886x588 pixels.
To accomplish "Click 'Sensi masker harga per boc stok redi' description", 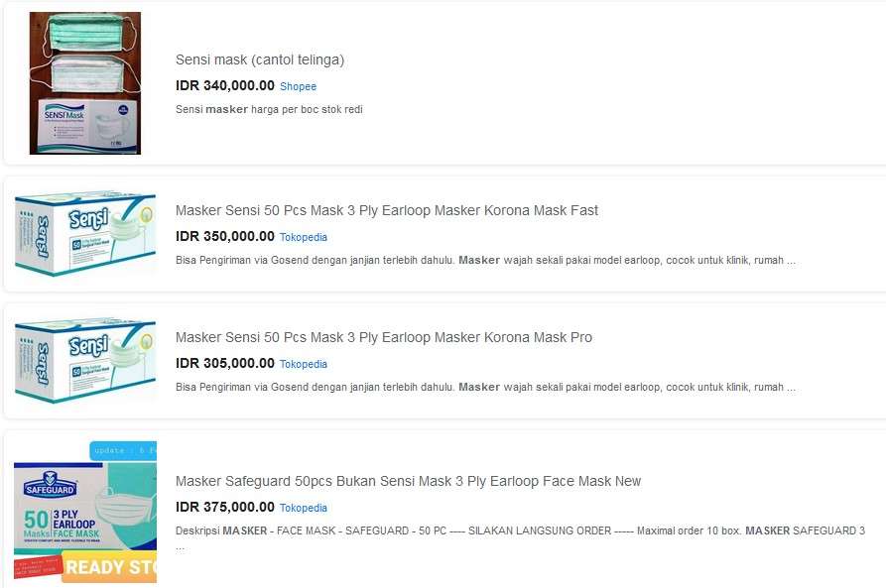I will coord(269,110).
